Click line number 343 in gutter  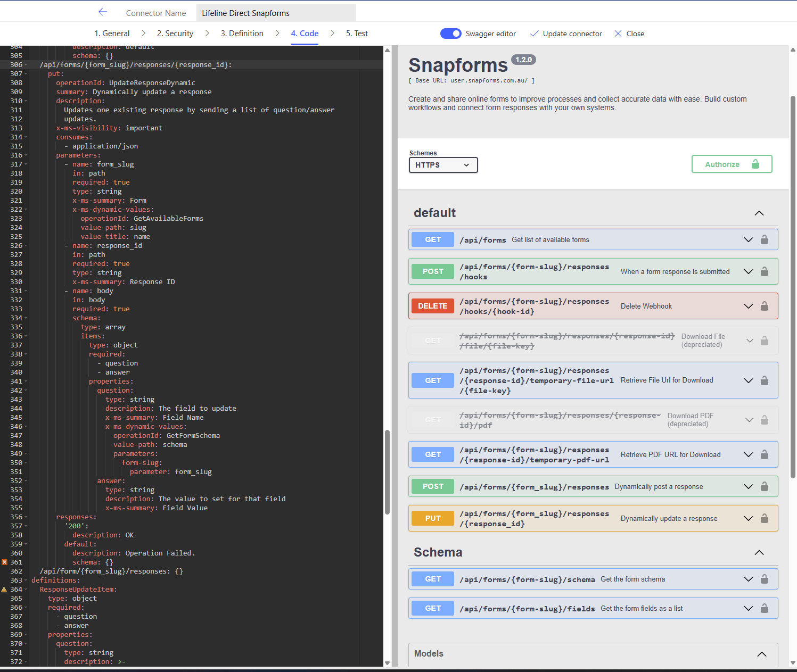16,399
